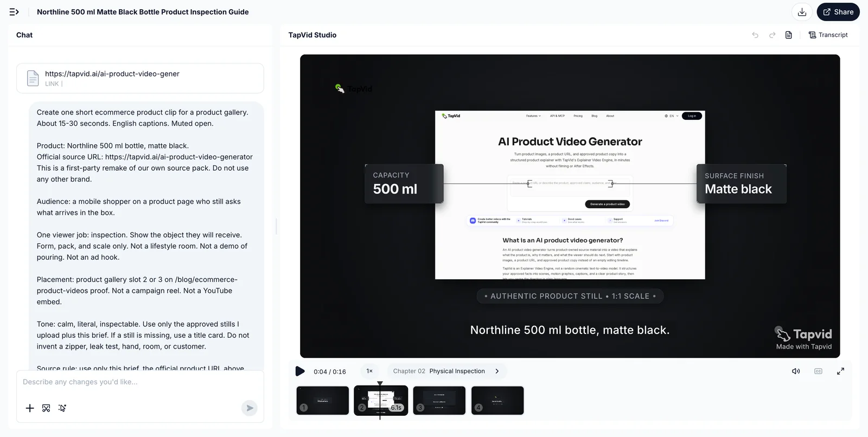Click the timeline playhead marker
Screen dimensions: 868x437
coord(380,384)
